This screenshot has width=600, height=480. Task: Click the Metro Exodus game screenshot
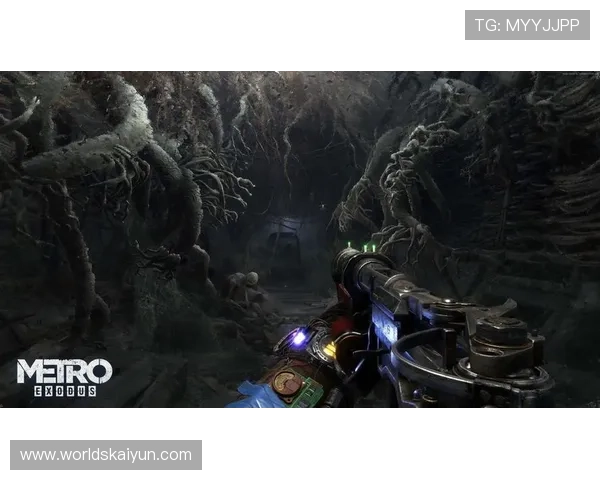click(300, 239)
